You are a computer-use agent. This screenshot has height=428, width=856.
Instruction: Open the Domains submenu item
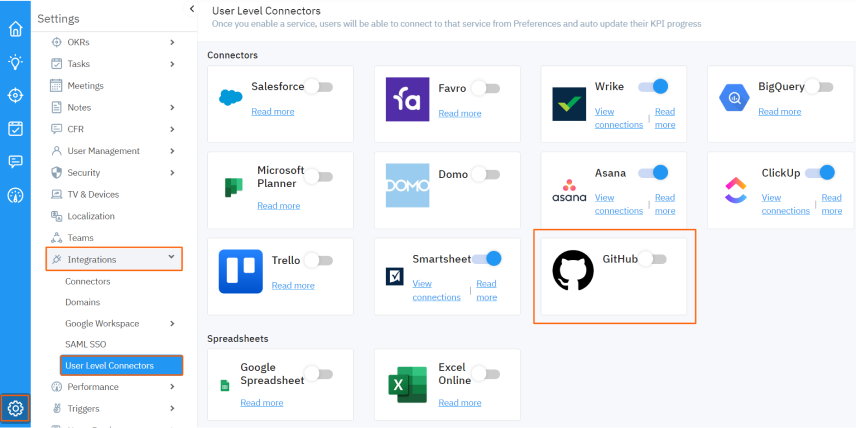82,302
